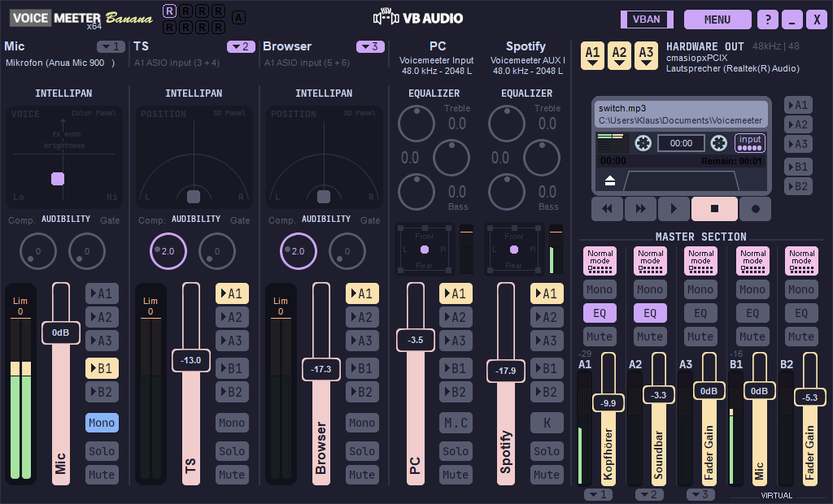Screen dimensions: 833x504
Task: Open the Browser input device dropdown 3
Action: point(370,46)
